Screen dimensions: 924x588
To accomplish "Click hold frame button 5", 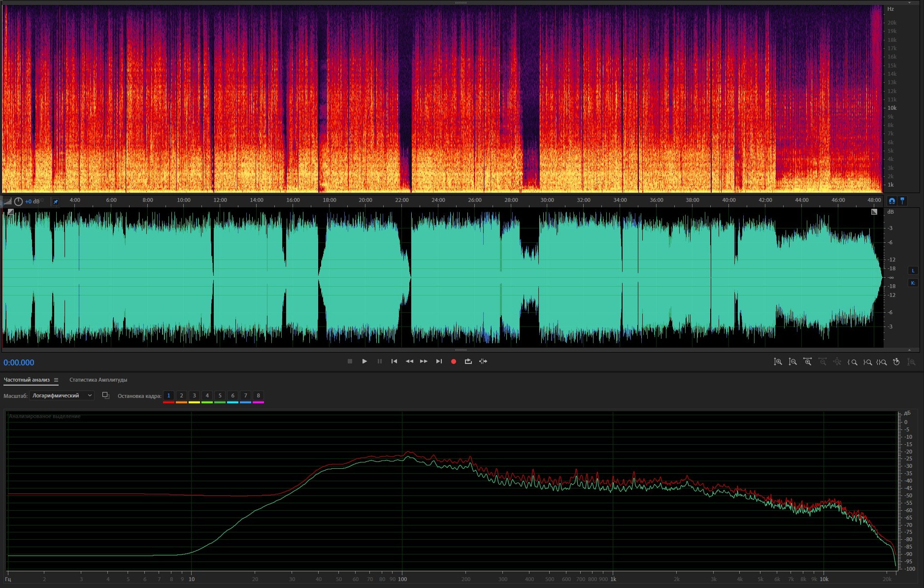I will (x=220, y=395).
